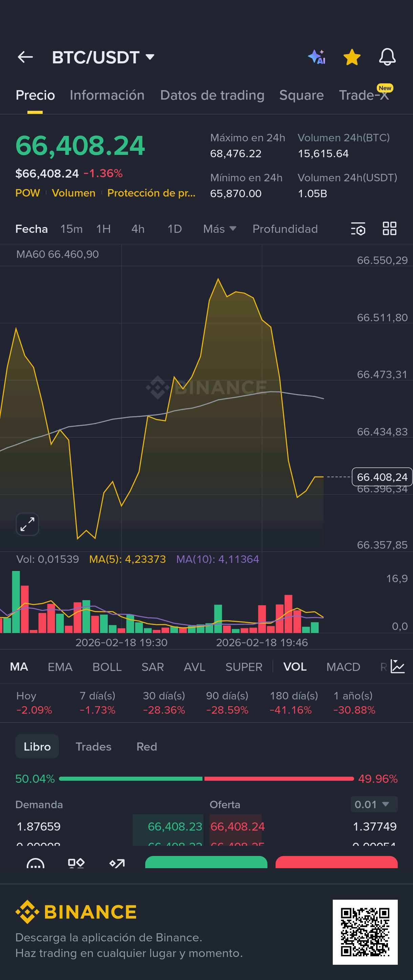Open Datos de trading tab

tap(212, 95)
